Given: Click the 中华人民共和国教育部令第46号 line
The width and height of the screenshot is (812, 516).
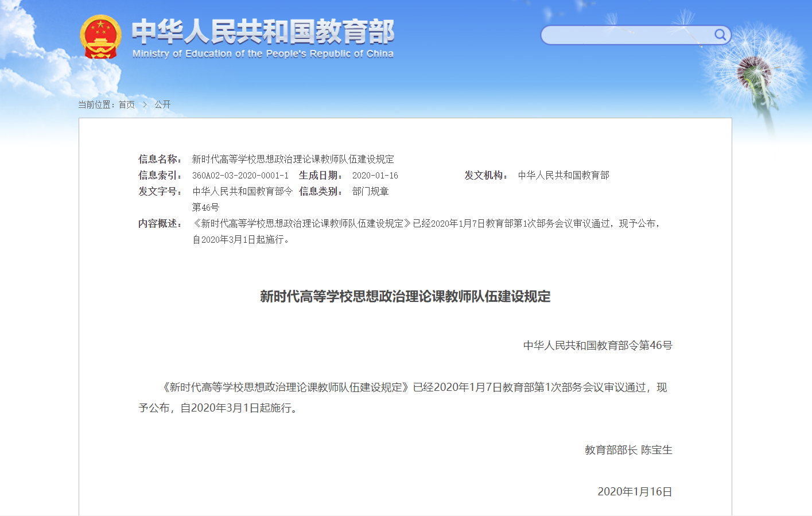Looking at the screenshot, I should (597, 346).
